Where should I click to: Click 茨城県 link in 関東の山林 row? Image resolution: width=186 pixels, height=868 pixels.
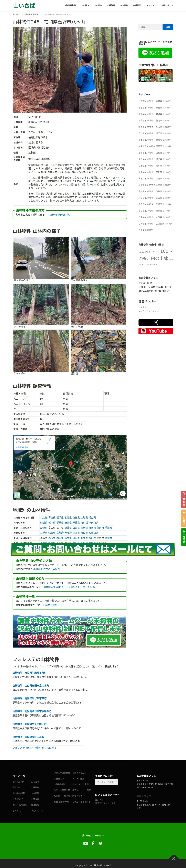click(44, 523)
